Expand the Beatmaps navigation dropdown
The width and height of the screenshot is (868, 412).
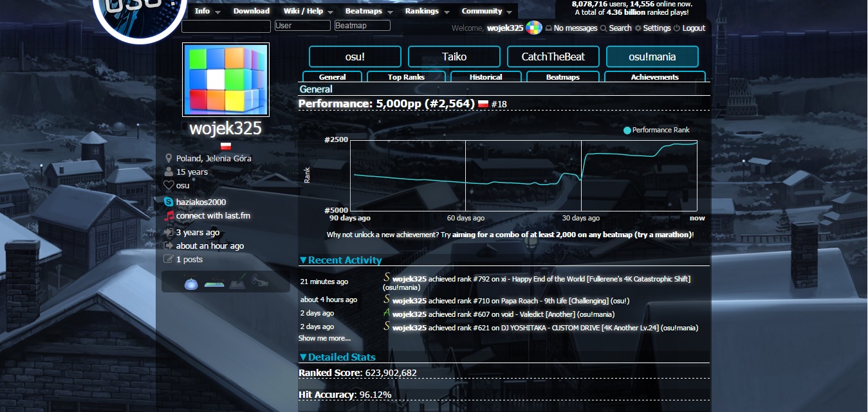point(368,12)
